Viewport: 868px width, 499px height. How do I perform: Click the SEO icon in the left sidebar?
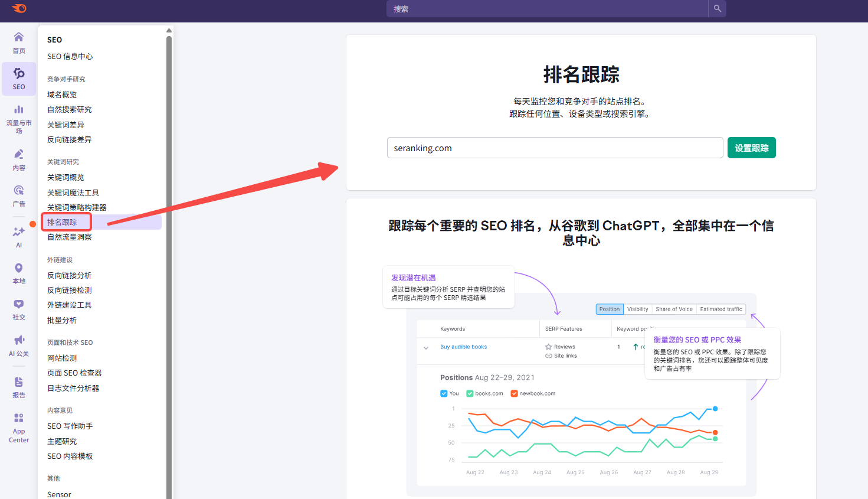(x=18, y=79)
